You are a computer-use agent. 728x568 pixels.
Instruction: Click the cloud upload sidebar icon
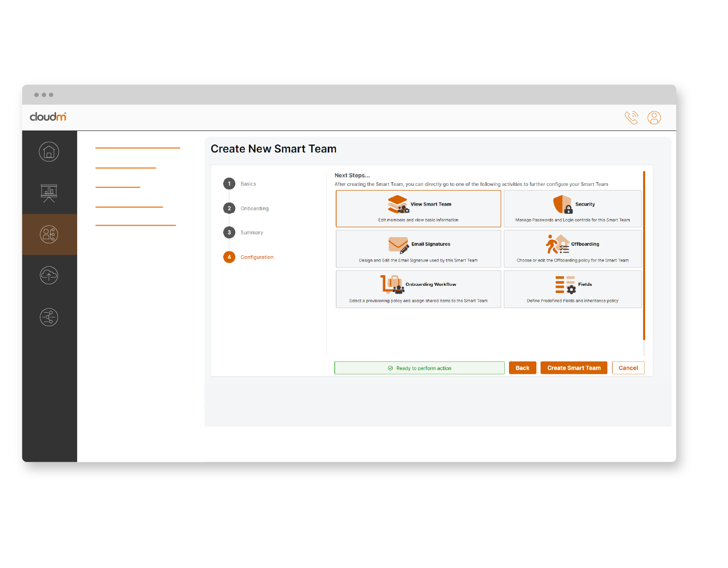pos(49,275)
